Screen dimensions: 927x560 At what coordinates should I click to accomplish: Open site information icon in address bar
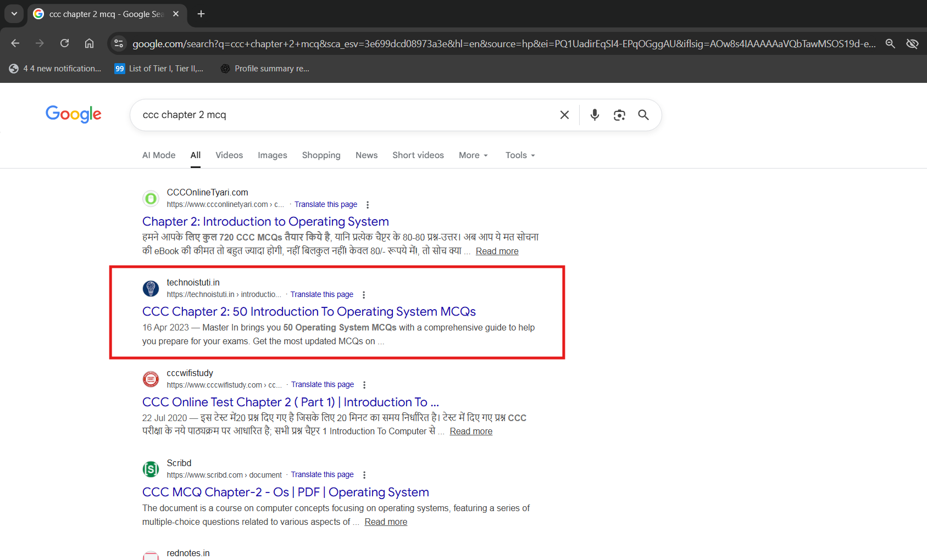(x=118, y=43)
